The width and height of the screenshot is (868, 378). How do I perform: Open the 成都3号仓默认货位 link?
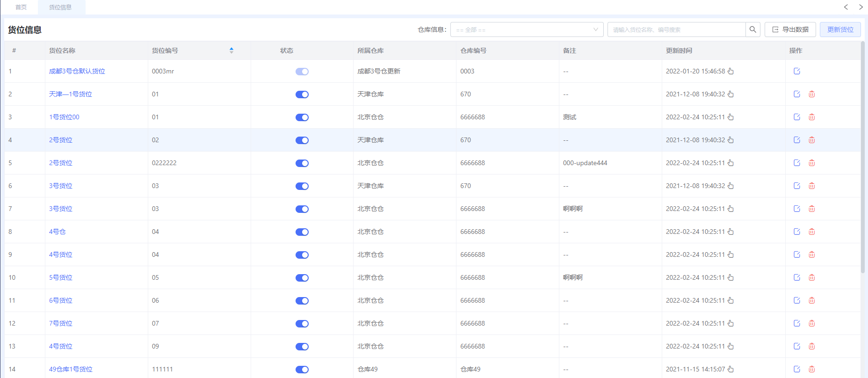pos(77,71)
